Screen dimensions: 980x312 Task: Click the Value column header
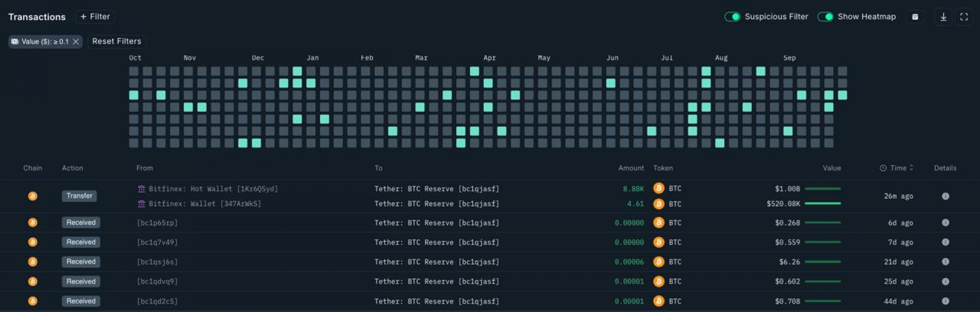(x=831, y=168)
